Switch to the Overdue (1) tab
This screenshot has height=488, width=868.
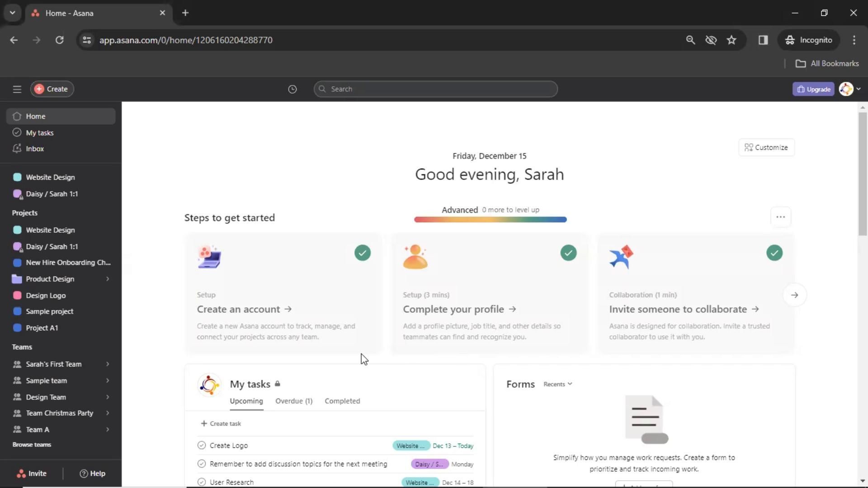click(x=294, y=401)
